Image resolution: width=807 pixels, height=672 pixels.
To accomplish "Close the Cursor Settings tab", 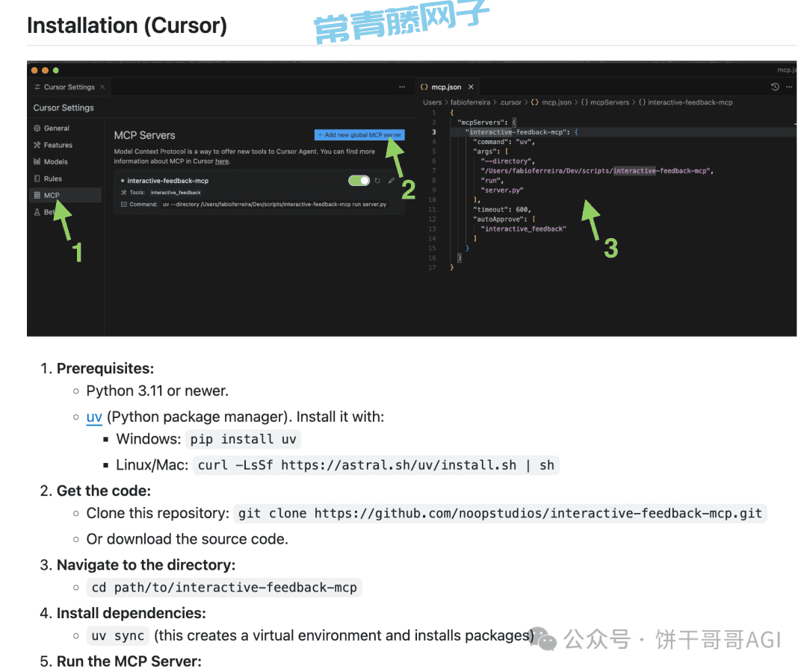I will pos(102,87).
